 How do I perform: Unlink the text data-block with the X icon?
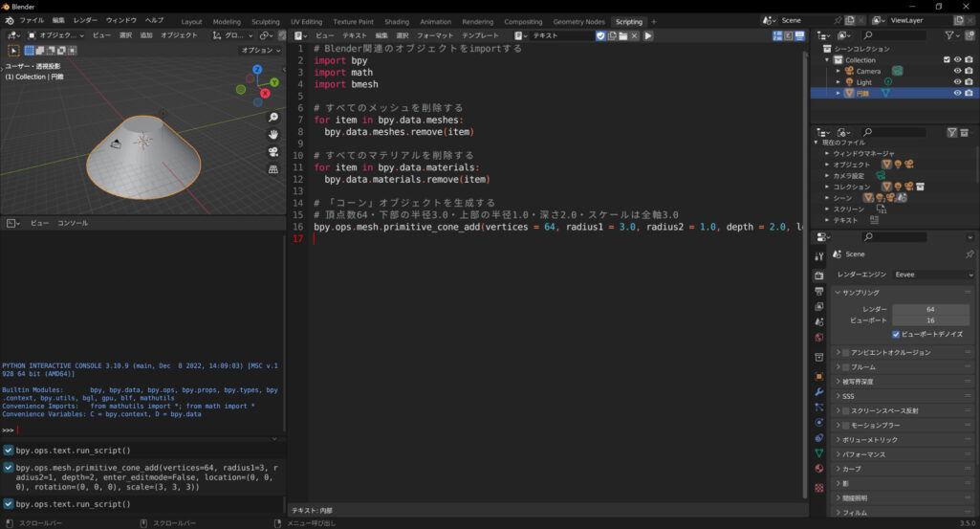pos(635,35)
